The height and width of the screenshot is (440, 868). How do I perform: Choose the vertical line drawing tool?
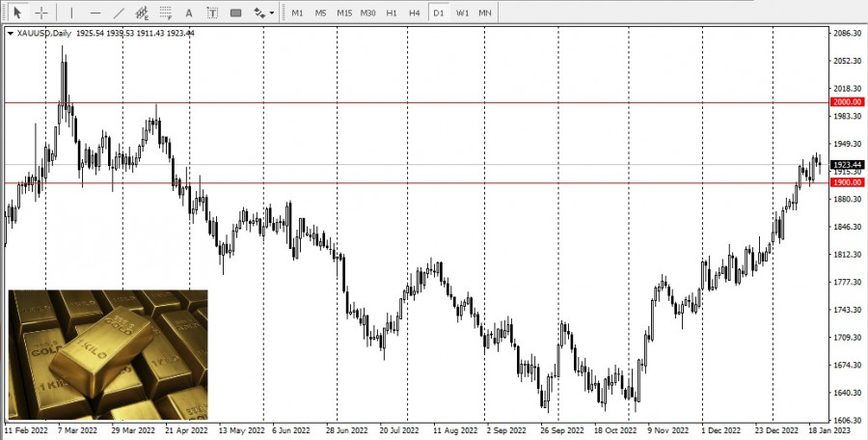[71, 13]
